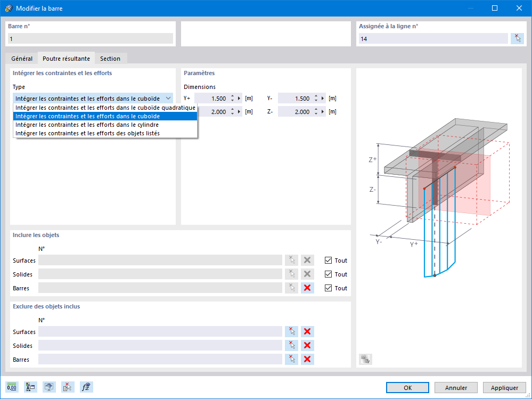Click the Y+ dimension field
Screen dimensions: 532x399
click(x=212, y=99)
